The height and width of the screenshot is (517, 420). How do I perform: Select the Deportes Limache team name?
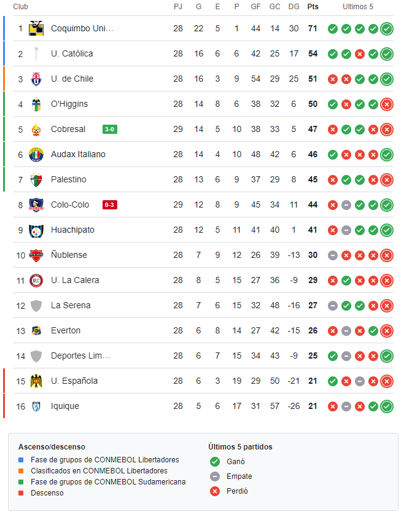click(80, 356)
